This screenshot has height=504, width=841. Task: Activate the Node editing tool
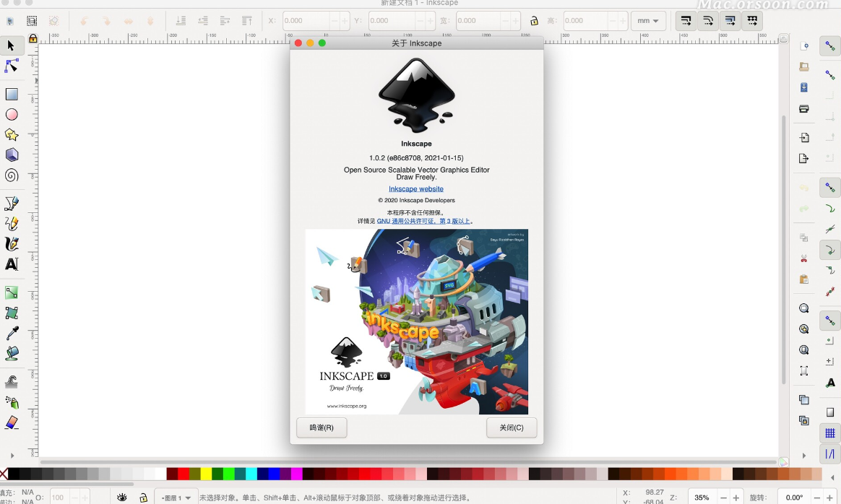[x=12, y=66]
